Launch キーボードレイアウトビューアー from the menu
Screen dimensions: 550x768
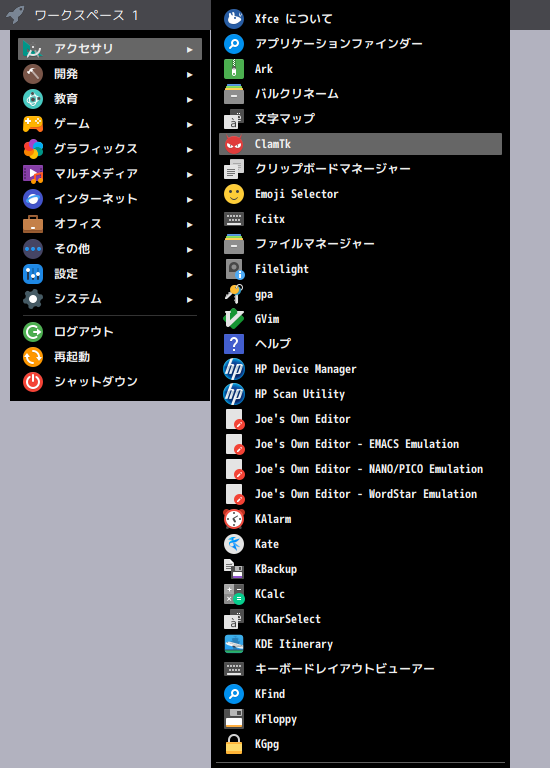pos(360,669)
